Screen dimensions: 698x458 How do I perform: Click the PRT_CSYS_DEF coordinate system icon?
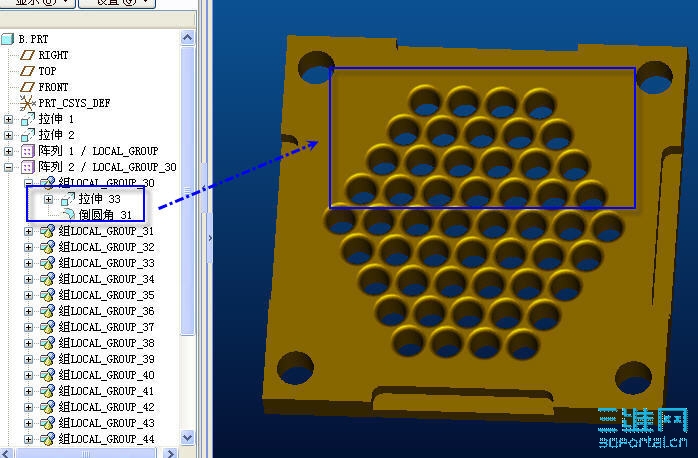click(x=27, y=103)
